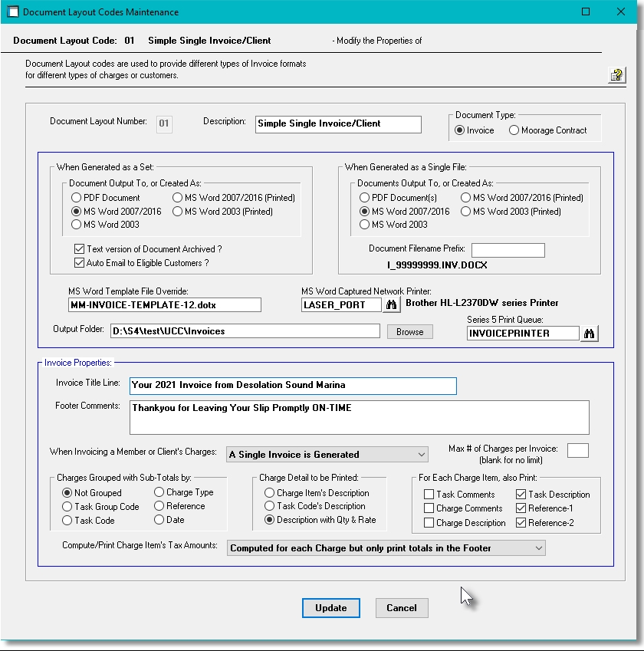Choose Charge Item's Description detail option

point(268,493)
